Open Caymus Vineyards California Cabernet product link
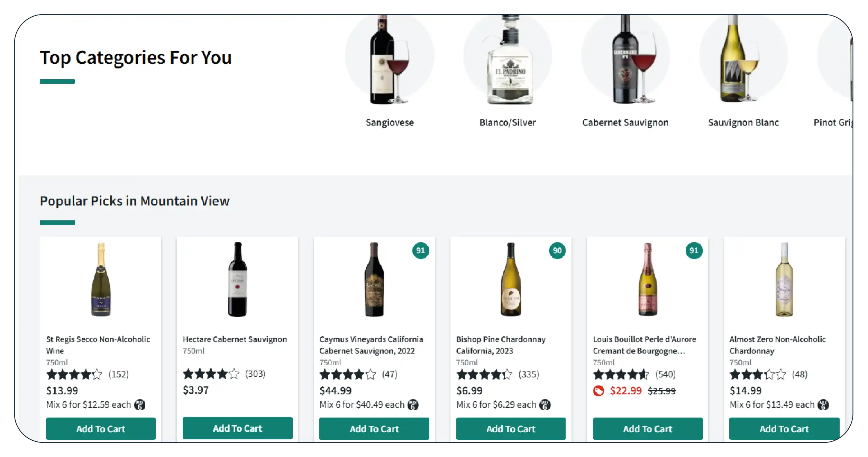 pos(371,345)
